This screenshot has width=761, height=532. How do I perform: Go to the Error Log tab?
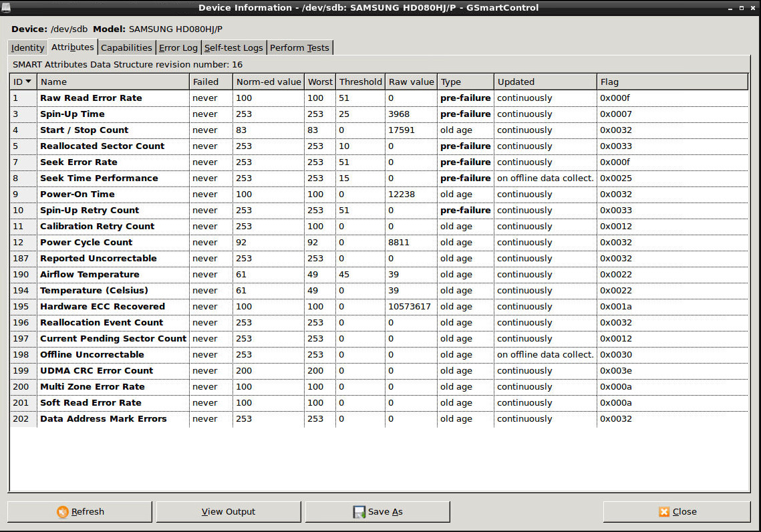pyautogui.click(x=178, y=47)
